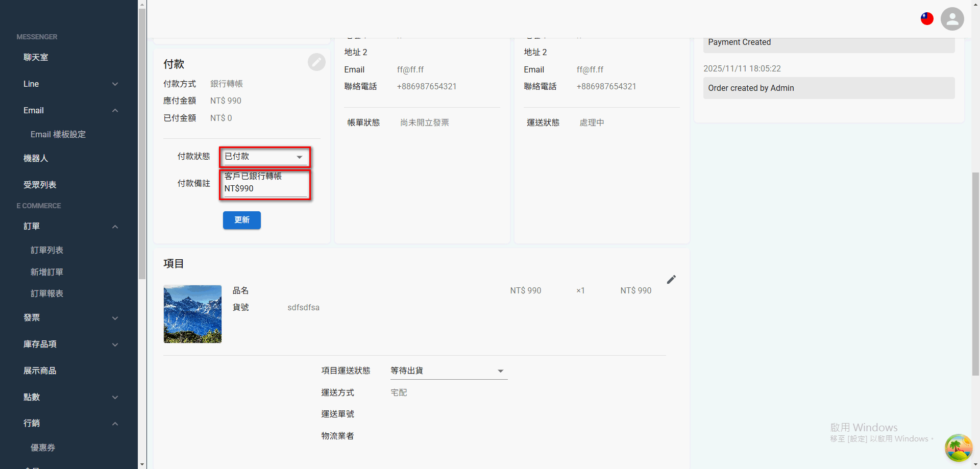Click the sidebar scrollbar down arrow
The image size is (980, 469).
pos(142,464)
